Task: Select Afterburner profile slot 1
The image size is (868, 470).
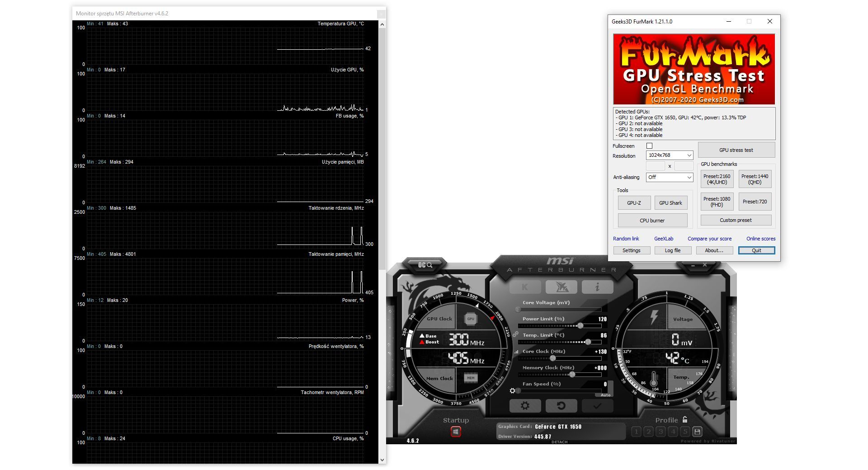Action: [637, 432]
